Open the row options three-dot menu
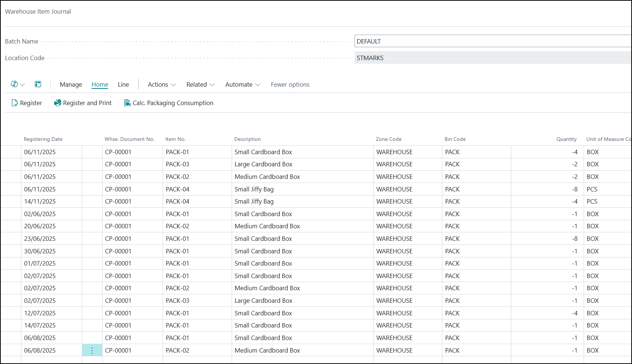 click(x=92, y=350)
